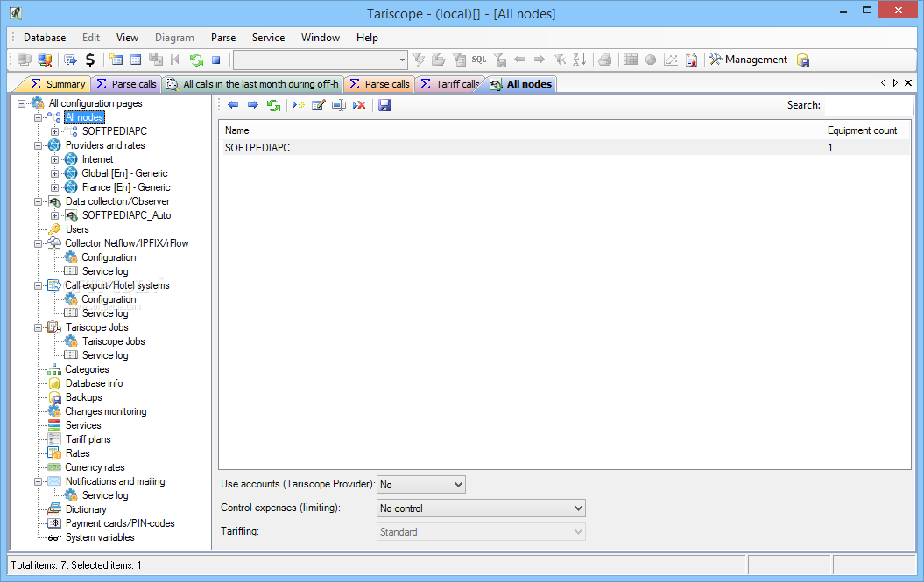Viewport: 924px width, 582px height.
Task: Open the Help menu
Action: (367, 37)
